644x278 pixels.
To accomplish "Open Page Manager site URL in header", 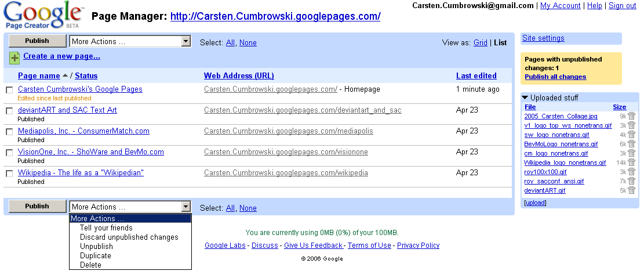I will [275, 16].
